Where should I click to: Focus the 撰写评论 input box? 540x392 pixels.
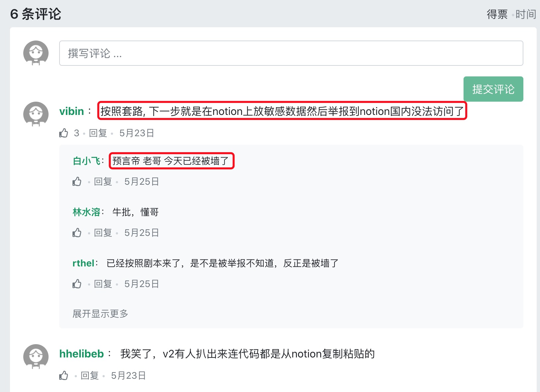pos(291,53)
